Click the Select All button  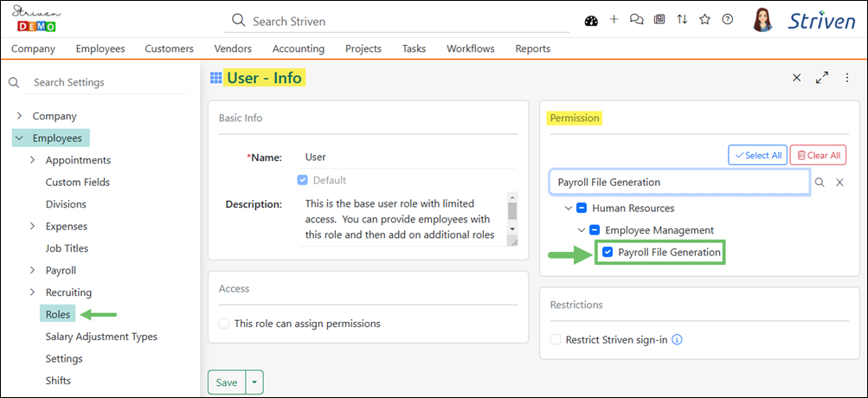tap(758, 156)
